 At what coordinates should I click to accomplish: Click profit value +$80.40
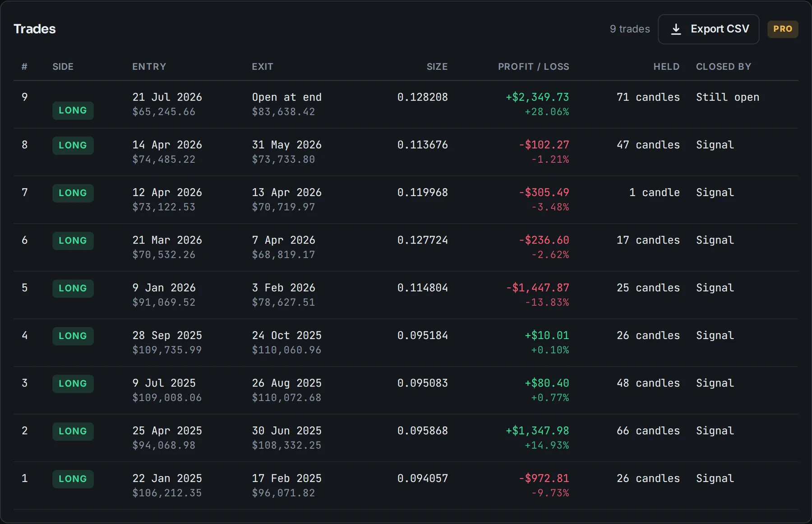click(547, 383)
